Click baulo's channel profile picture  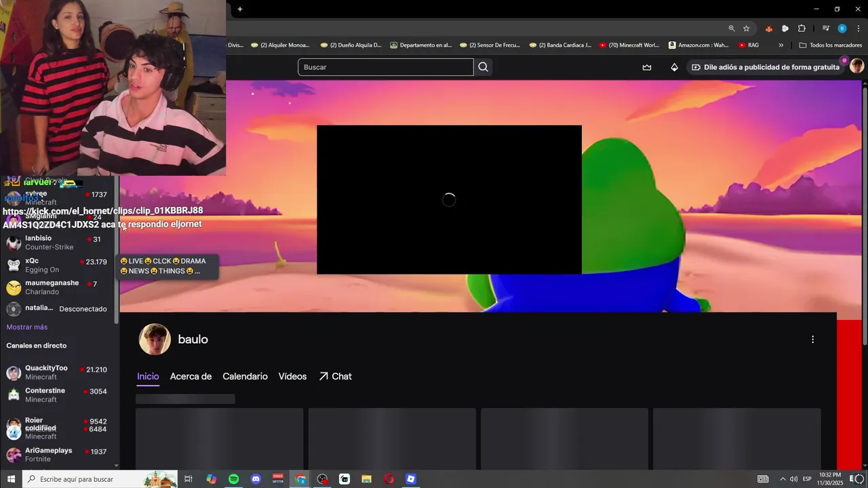155,340
